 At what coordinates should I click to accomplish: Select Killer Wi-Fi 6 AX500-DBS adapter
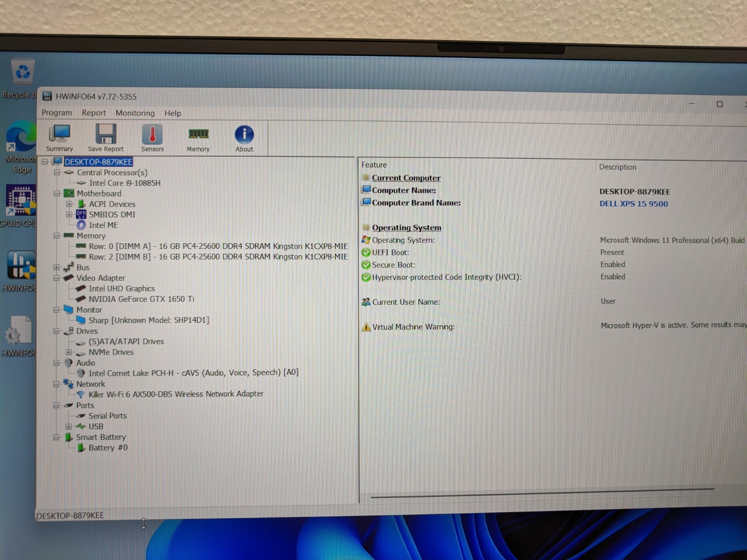pos(176,394)
